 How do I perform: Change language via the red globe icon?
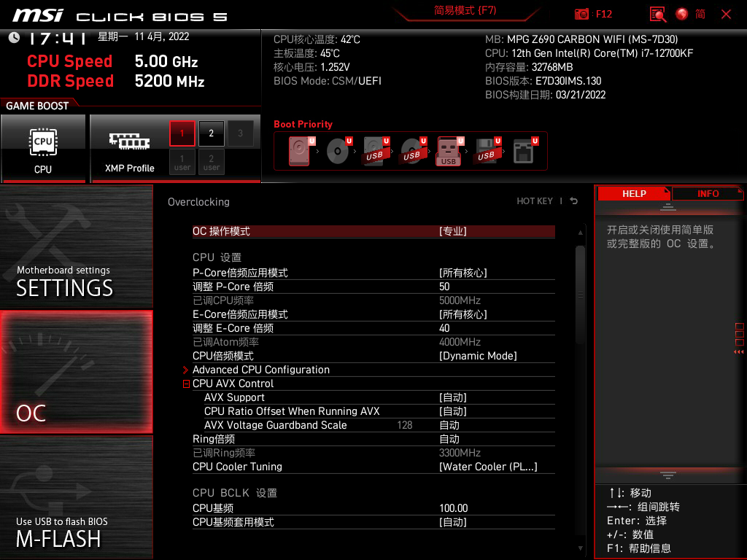coord(682,15)
